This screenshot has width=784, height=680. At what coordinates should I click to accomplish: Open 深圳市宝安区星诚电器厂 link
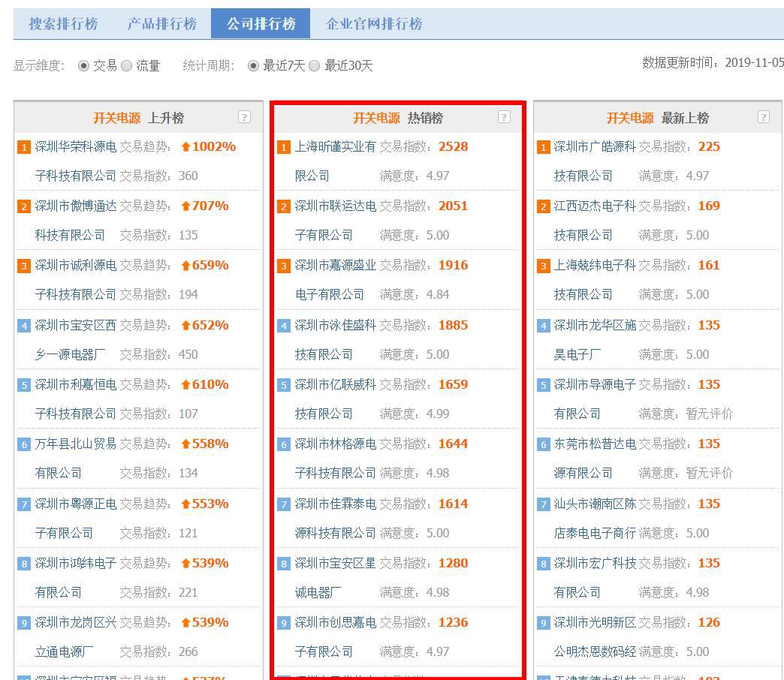pos(335,578)
